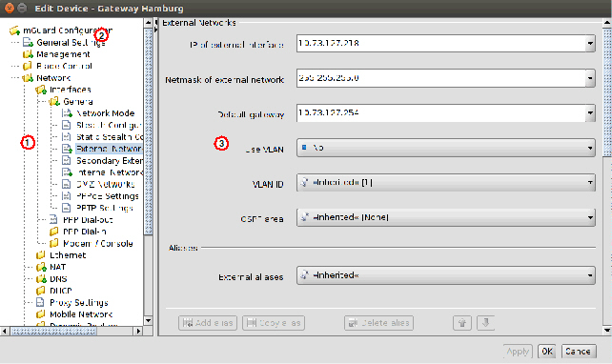Select the Internal Networks tree item
Screen dimensions: 612x364
coord(110,172)
